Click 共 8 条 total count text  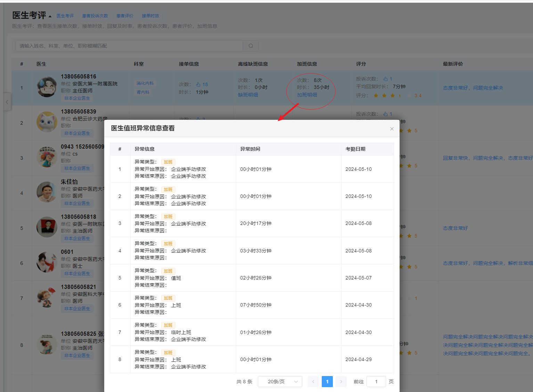pos(244,382)
